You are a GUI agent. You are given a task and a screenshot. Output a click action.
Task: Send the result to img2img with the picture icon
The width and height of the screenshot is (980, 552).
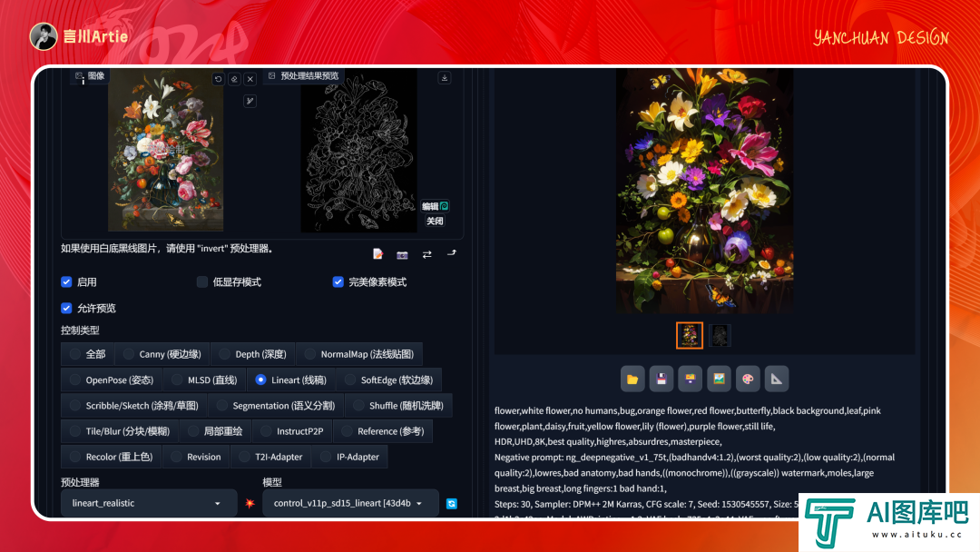pos(719,379)
